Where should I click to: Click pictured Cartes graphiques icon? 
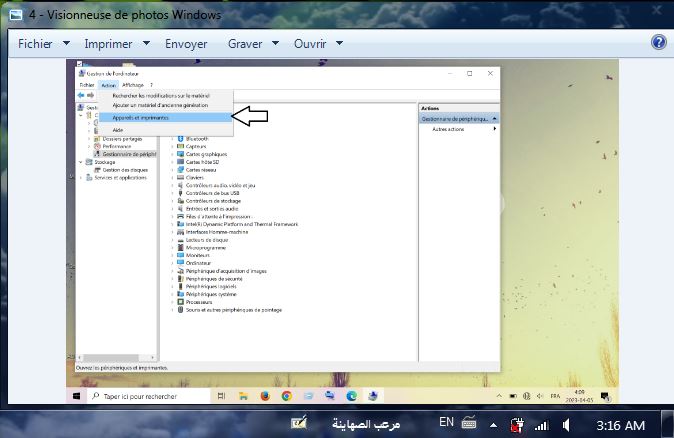click(x=181, y=154)
